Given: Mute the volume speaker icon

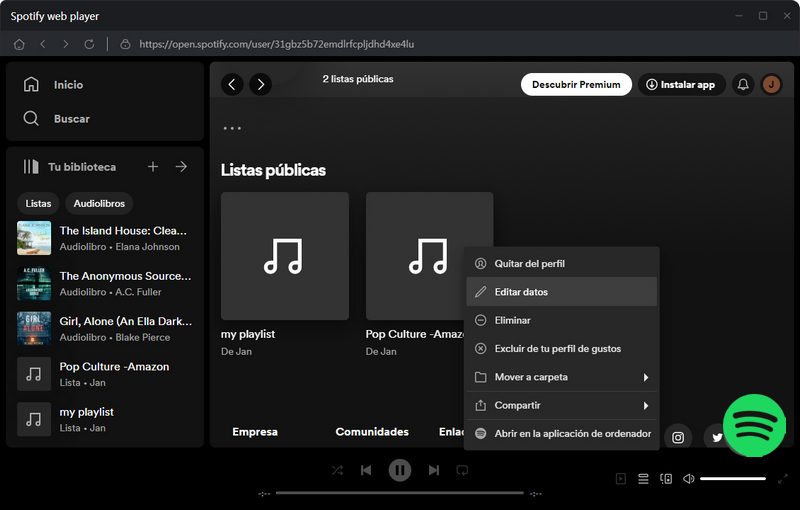Looking at the screenshot, I should tap(688, 479).
